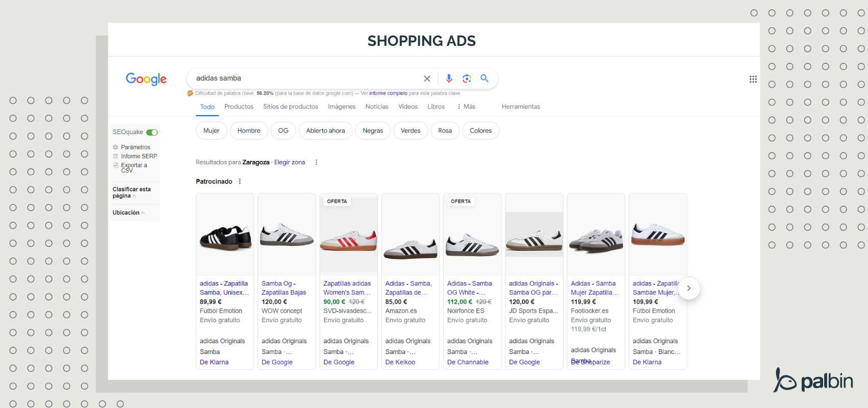Click the Parámetros gear icon in SEOquake
The width and height of the screenshot is (868, 408).
(115, 147)
